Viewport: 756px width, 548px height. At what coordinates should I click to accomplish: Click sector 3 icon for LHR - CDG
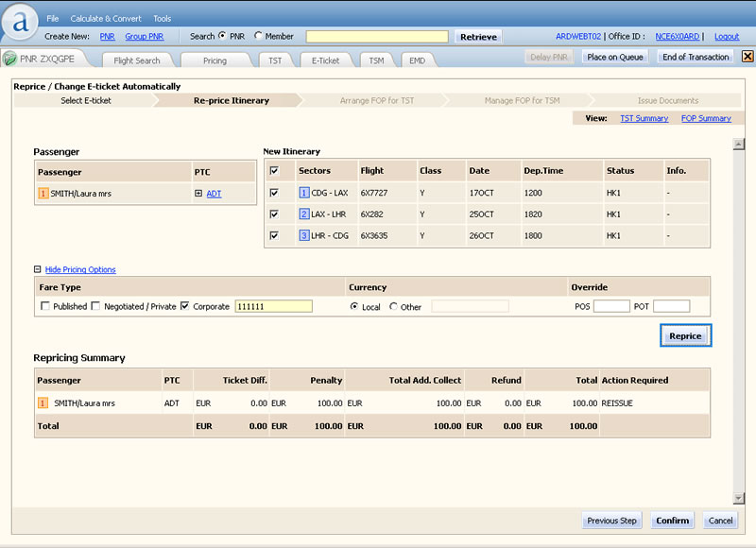pyautogui.click(x=304, y=235)
